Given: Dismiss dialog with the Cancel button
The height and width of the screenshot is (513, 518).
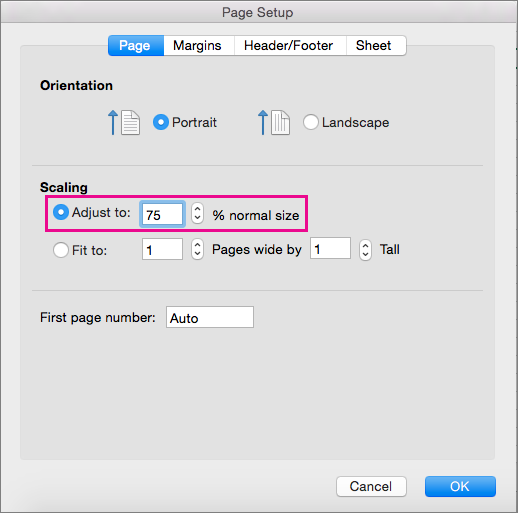Looking at the screenshot, I should click(x=371, y=486).
